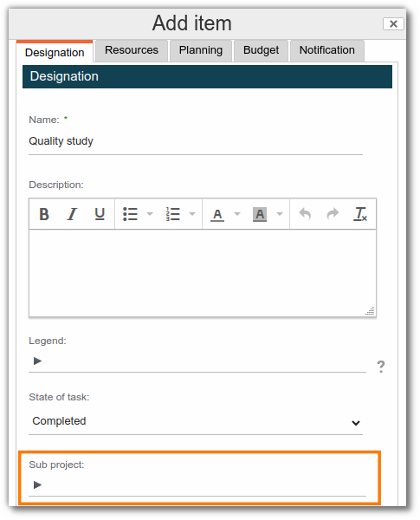
Task: Expand the Legend selector triangle
Action: coord(38,361)
